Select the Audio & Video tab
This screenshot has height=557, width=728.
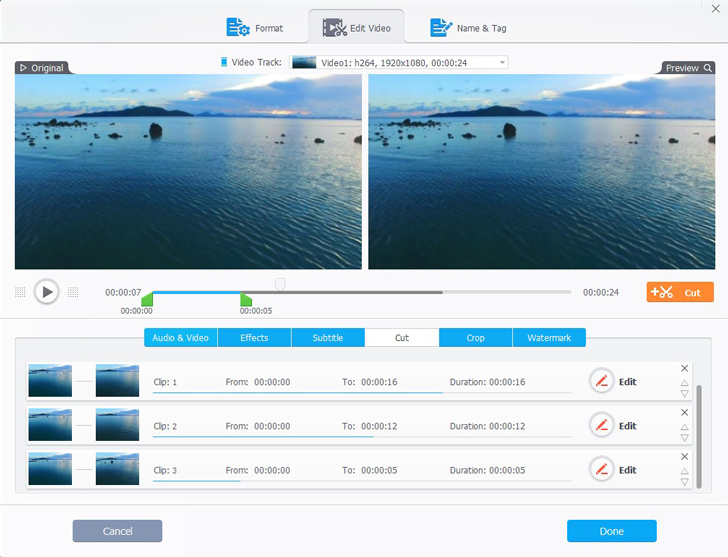pyautogui.click(x=180, y=338)
